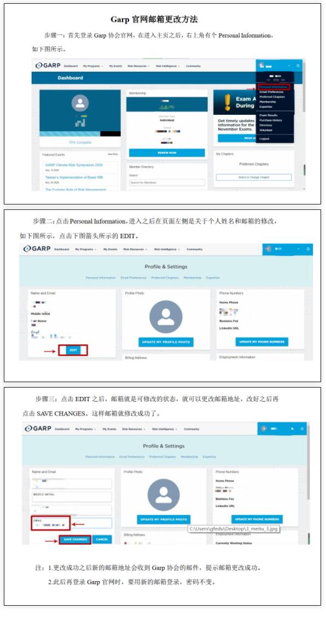326x644 pixels.
Task: Click the user avatar icon in the step three header
Action: 264,429
